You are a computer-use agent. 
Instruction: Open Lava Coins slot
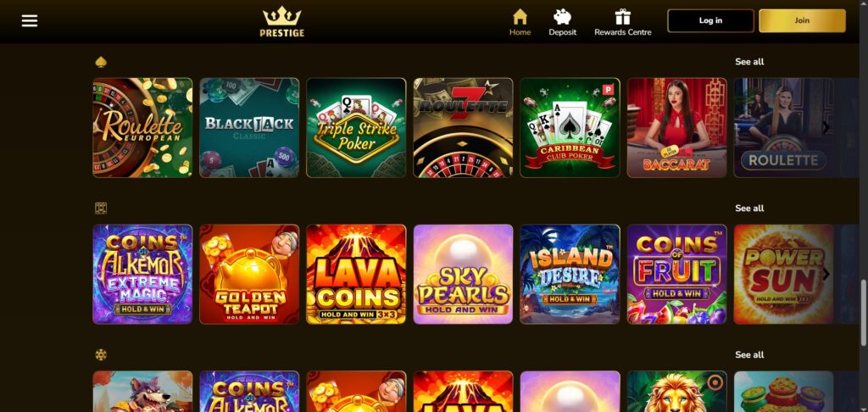click(356, 274)
